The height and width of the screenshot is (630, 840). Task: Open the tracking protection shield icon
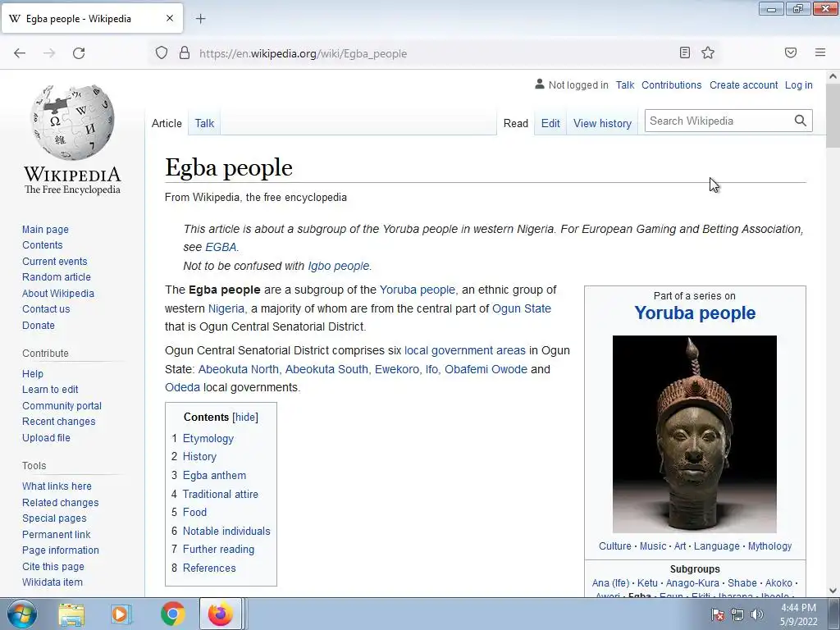(162, 53)
